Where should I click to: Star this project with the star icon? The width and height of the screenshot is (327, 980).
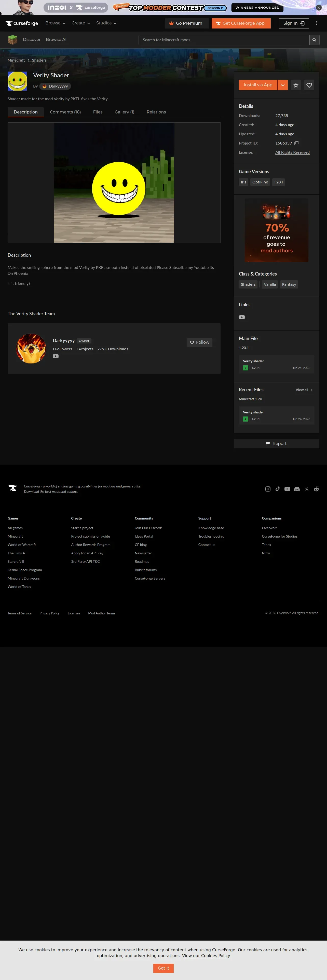(x=296, y=85)
